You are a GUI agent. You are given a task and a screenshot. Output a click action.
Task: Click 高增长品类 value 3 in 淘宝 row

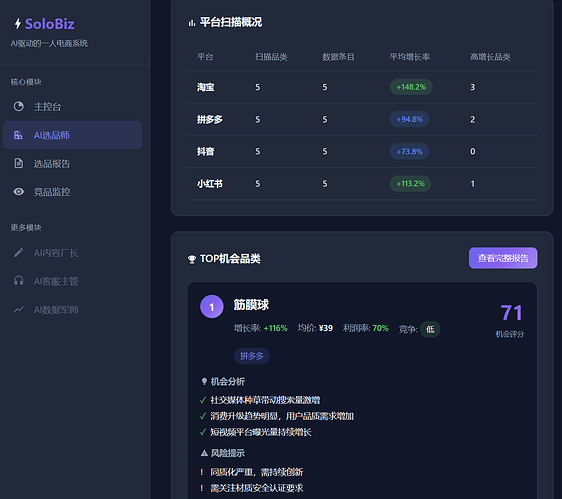473,87
